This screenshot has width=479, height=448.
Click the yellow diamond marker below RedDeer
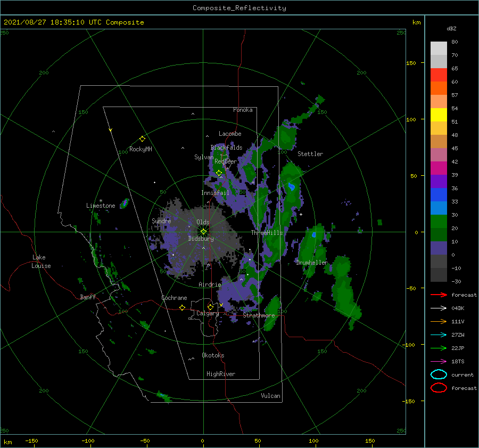[219, 173]
